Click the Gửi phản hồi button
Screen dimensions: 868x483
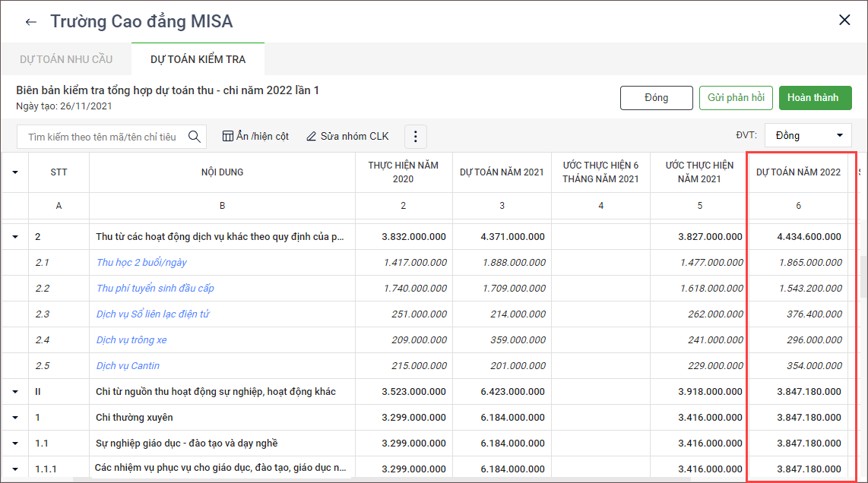point(736,98)
